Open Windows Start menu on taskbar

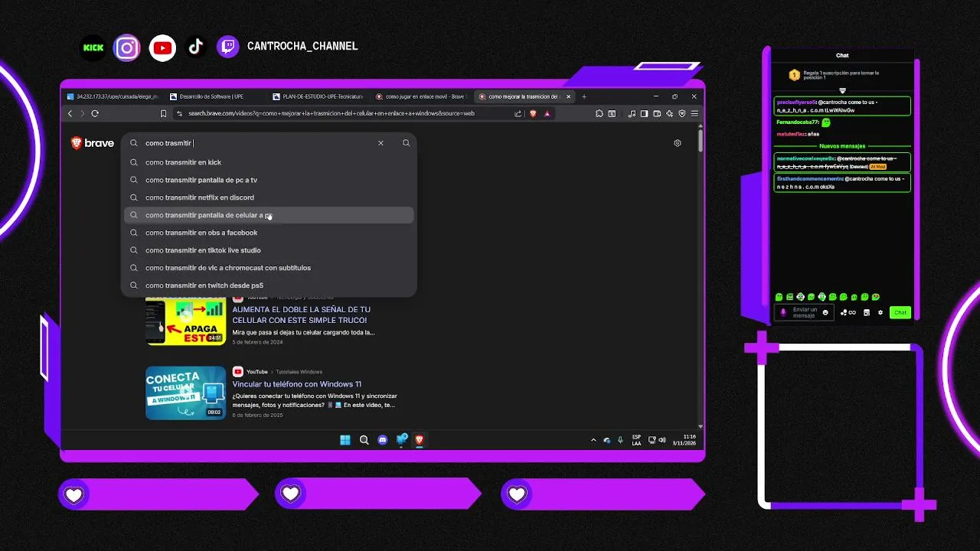345,440
